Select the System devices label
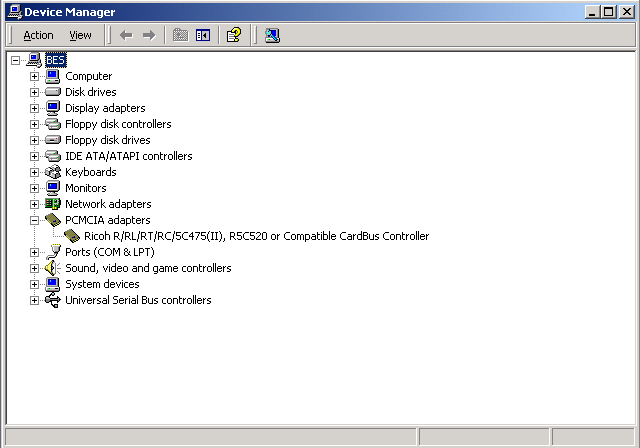This screenshot has width=640, height=448. coord(102,284)
